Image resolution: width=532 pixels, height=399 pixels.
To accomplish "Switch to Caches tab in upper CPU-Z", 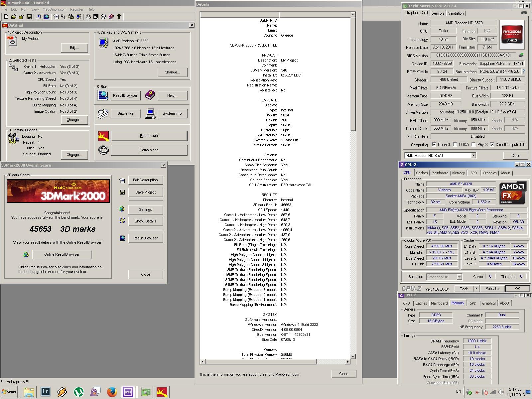I will (422, 173).
